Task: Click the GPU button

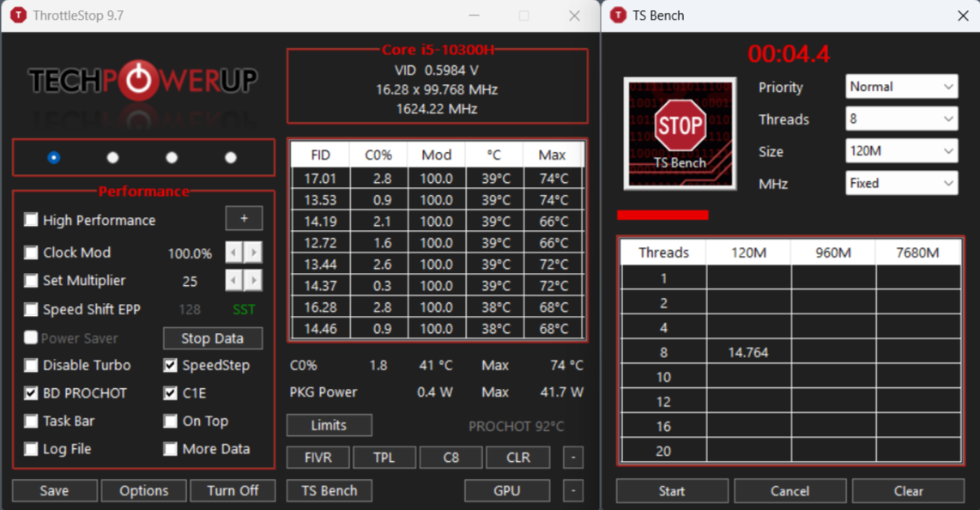Action: [x=507, y=490]
